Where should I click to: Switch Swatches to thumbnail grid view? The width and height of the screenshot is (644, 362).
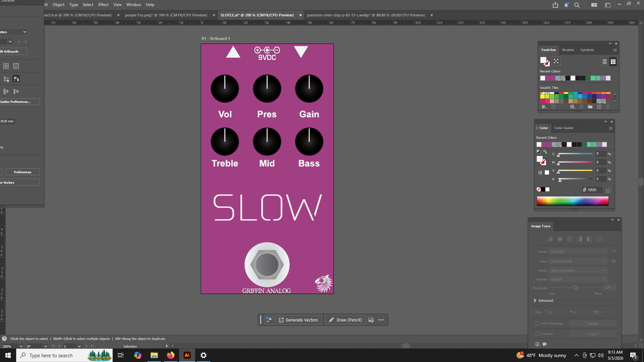coord(613,62)
